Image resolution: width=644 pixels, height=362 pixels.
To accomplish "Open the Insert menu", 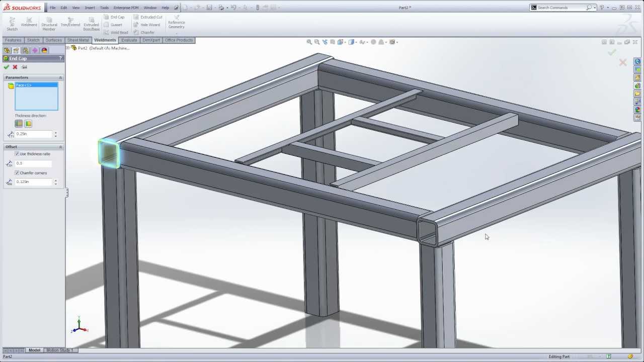I will 90,8.
